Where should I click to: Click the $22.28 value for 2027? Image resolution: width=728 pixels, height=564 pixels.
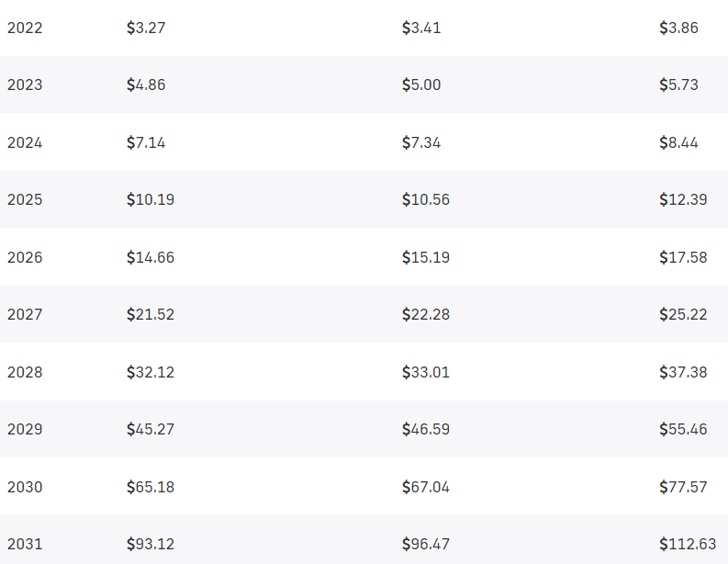[x=426, y=314]
